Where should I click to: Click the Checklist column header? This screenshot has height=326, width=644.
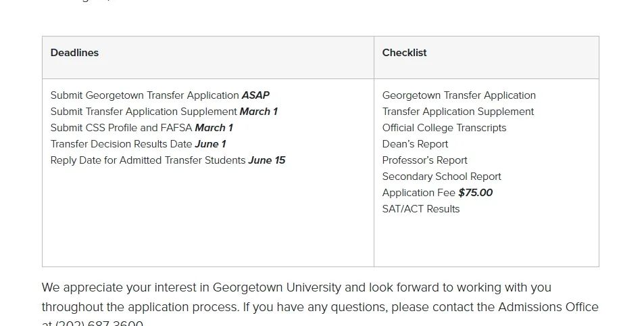(404, 53)
